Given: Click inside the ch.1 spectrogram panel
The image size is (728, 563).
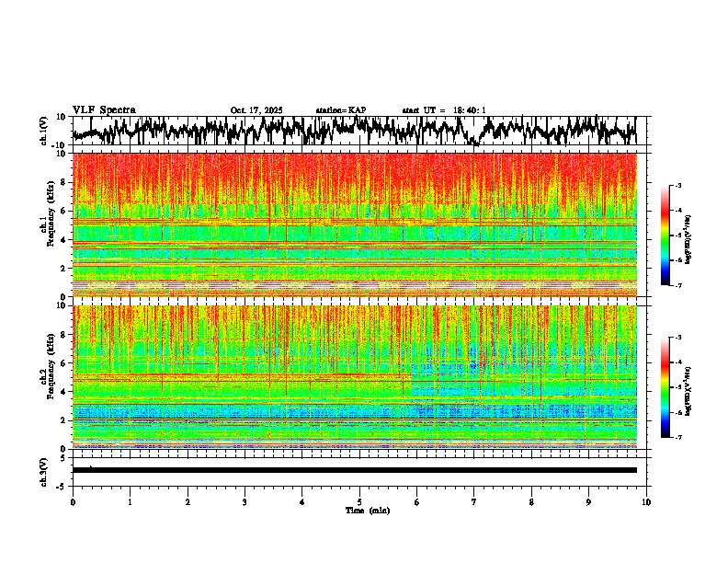Looking at the screenshot, I should (x=355, y=224).
